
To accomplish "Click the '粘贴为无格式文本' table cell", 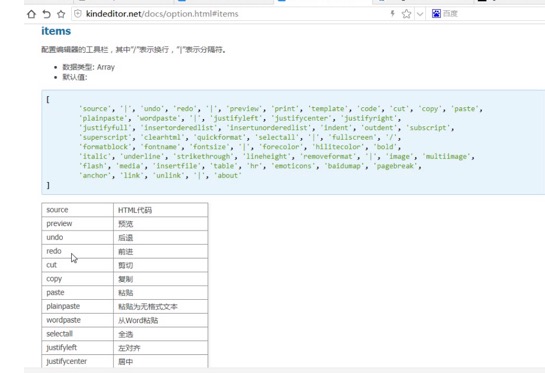I will click(x=161, y=306).
